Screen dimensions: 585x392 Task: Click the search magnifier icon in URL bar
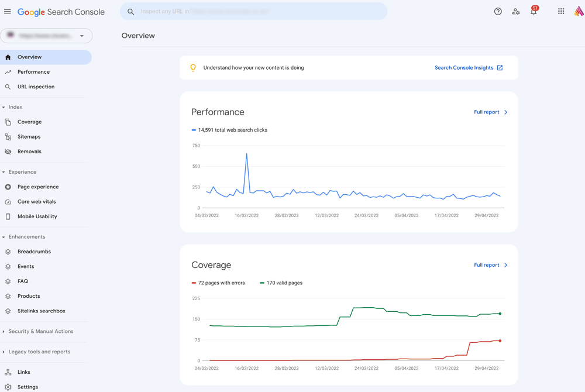(x=130, y=12)
